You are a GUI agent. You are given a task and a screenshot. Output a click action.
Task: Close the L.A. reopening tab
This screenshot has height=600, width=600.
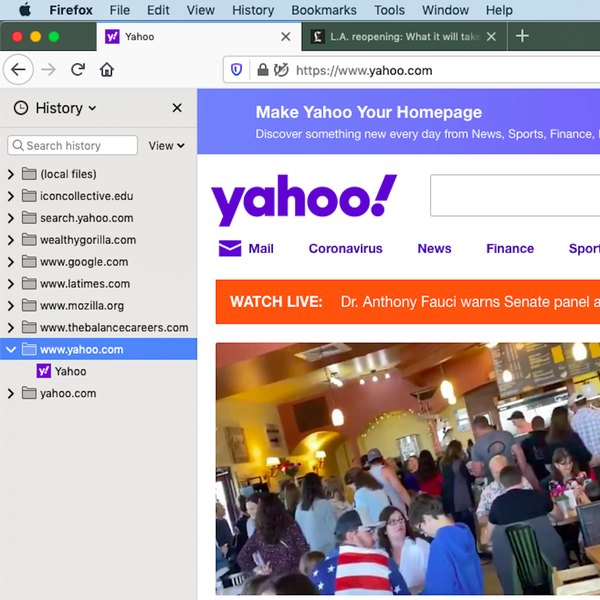pos(491,37)
